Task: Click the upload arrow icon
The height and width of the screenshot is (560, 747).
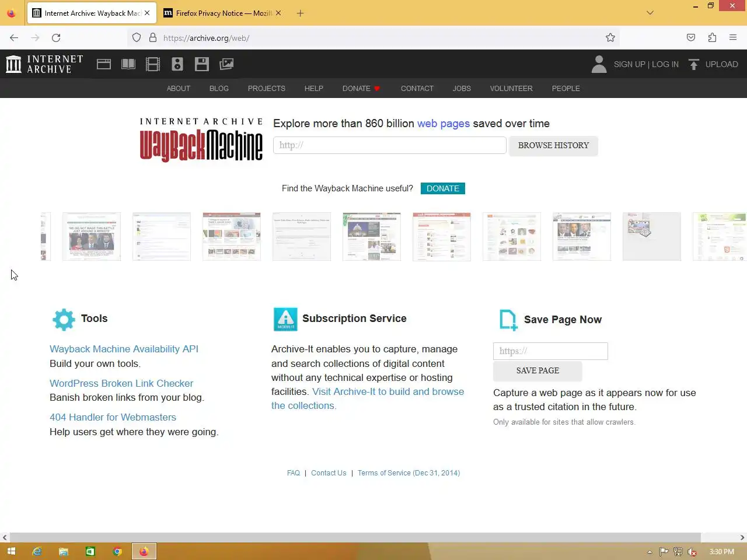Action: [693, 64]
